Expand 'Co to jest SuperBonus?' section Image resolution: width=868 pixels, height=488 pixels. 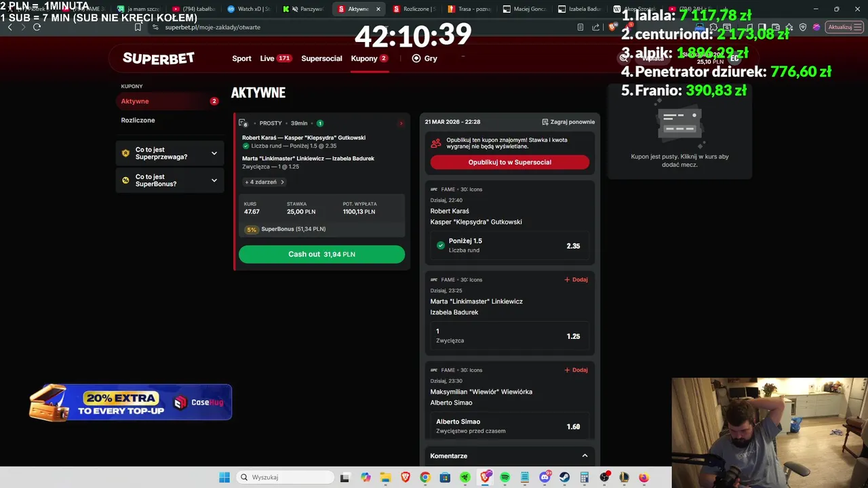coord(170,180)
